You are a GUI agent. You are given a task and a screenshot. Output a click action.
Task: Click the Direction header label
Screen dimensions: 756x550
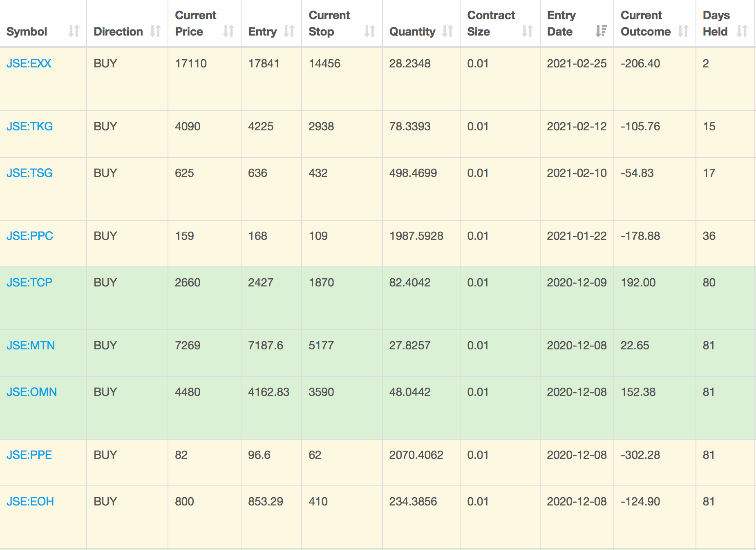coord(119,31)
